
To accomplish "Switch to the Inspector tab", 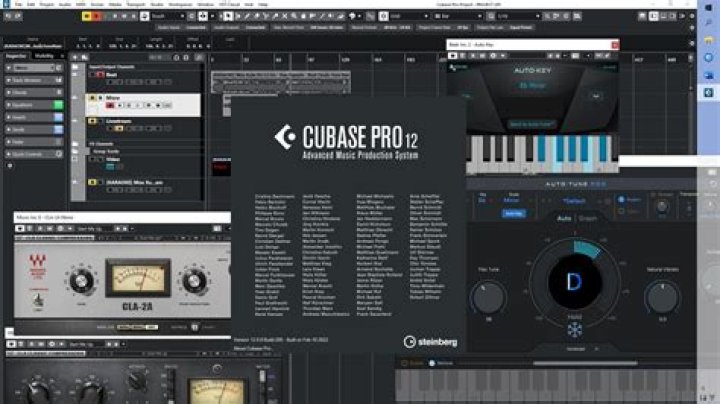I will [16, 56].
